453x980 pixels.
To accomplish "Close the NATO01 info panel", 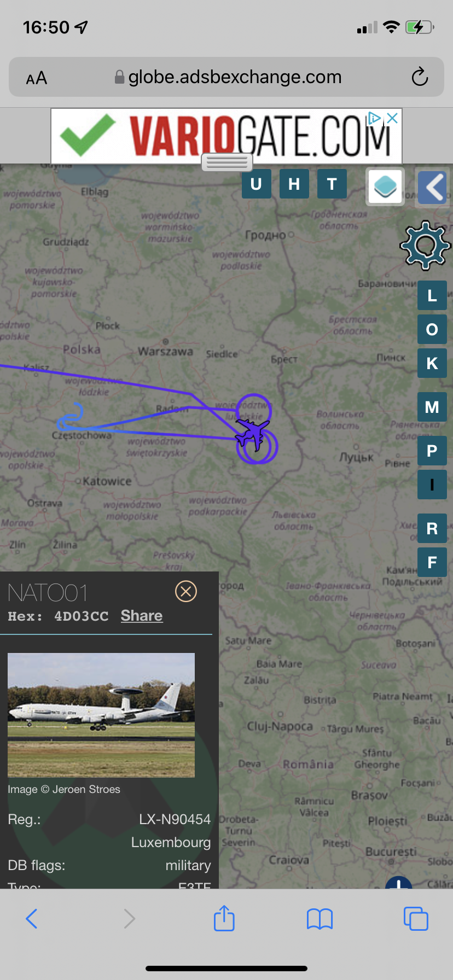I will pos(186,591).
